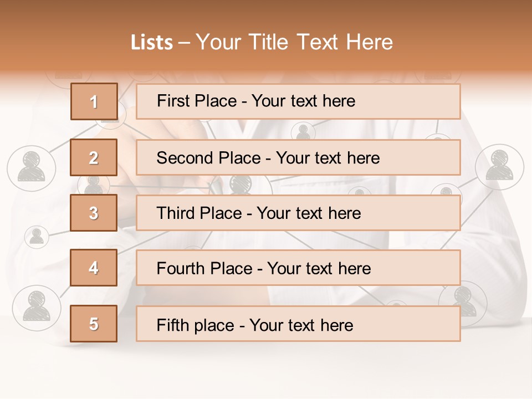Click the slide title "Your Title Text Here"

(294, 42)
